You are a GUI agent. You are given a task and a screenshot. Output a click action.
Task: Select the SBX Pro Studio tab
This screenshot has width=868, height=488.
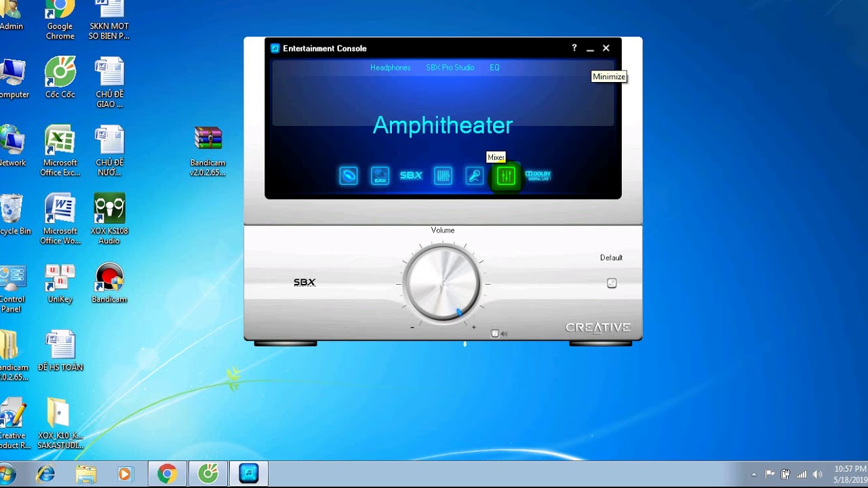[450, 68]
